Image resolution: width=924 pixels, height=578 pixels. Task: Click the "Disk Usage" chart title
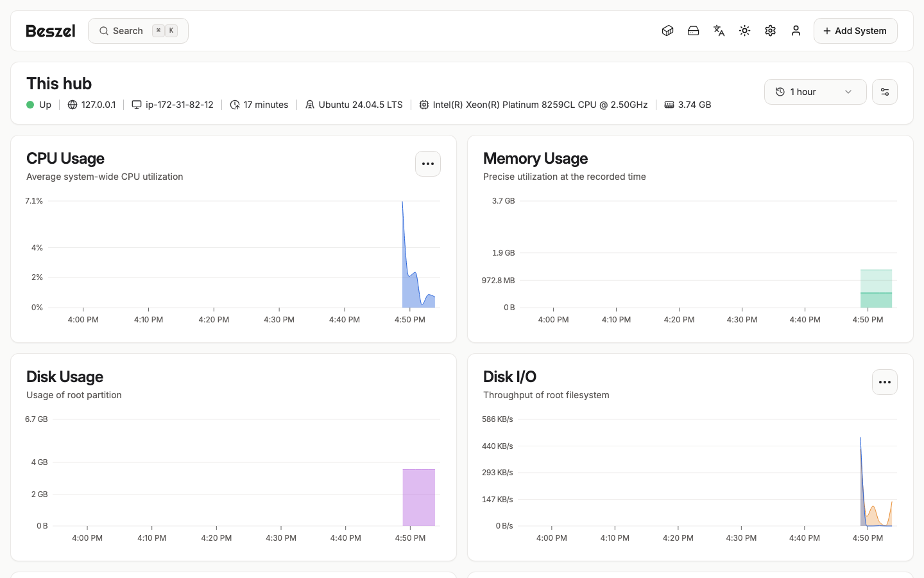coord(65,377)
